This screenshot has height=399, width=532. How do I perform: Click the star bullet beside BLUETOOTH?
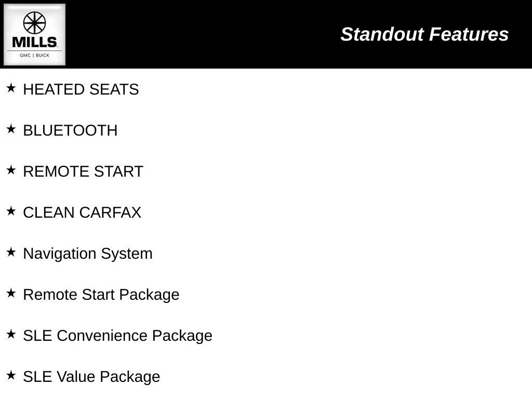tap(11, 129)
